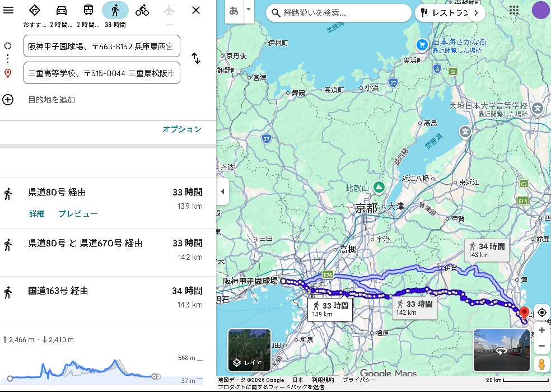Center map on my location
The height and width of the screenshot is (392, 551).
pyautogui.click(x=541, y=312)
